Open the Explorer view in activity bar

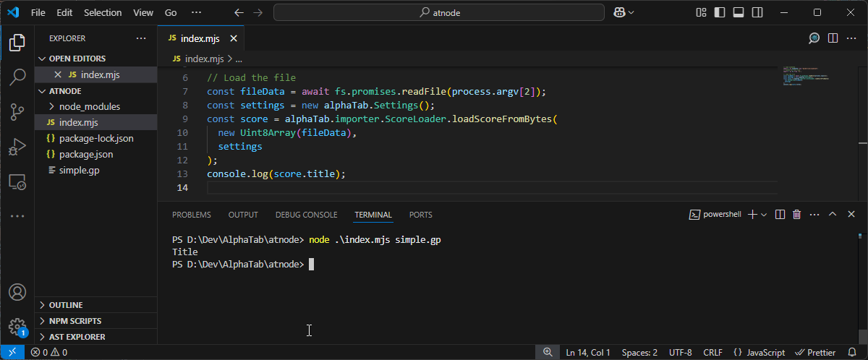click(x=17, y=43)
